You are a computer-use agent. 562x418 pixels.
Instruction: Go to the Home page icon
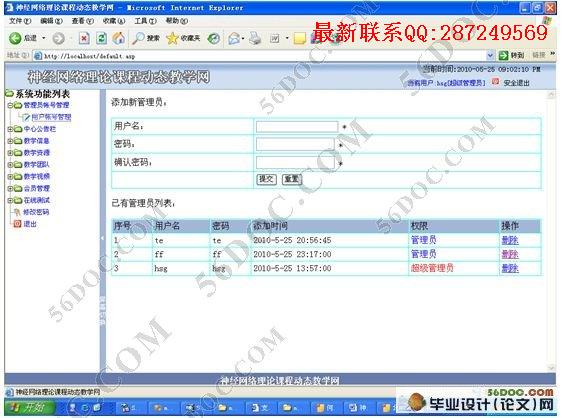pyautogui.click(x=119, y=38)
